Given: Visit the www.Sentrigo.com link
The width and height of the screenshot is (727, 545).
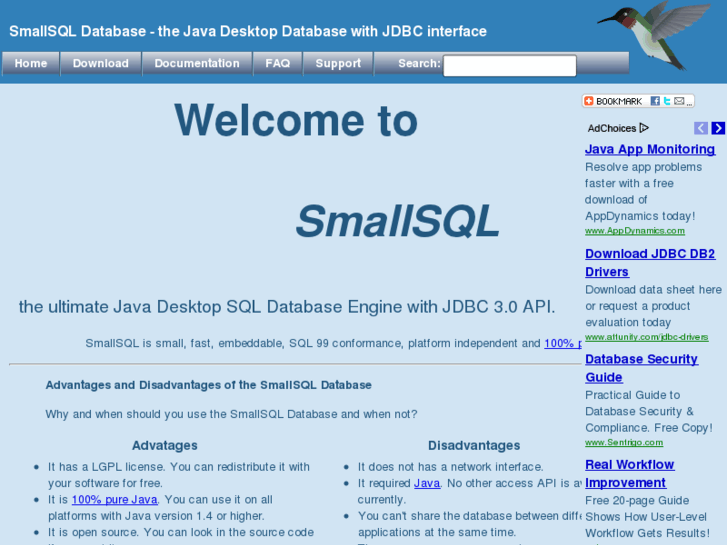Looking at the screenshot, I should pyautogui.click(x=624, y=442).
